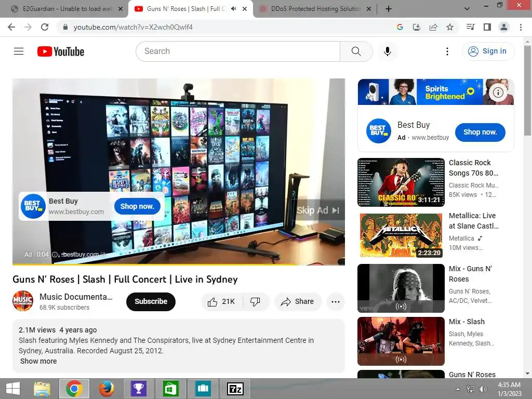Screen dimensions: 532x399
Task: Subscribe to Music Documentaries channel
Action: click(151, 302)
